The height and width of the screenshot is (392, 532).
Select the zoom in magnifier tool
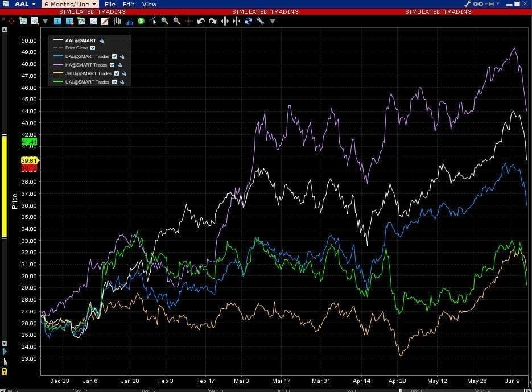coord(165,21)
